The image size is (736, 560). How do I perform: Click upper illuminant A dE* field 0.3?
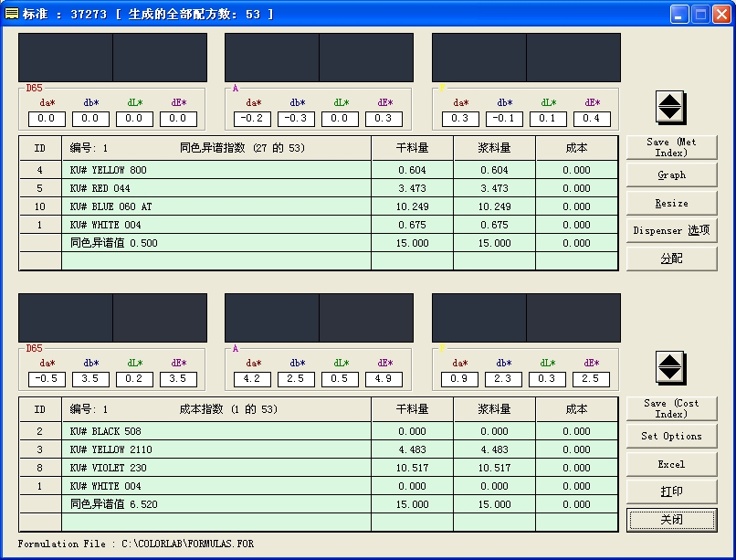tap(384, 119)
